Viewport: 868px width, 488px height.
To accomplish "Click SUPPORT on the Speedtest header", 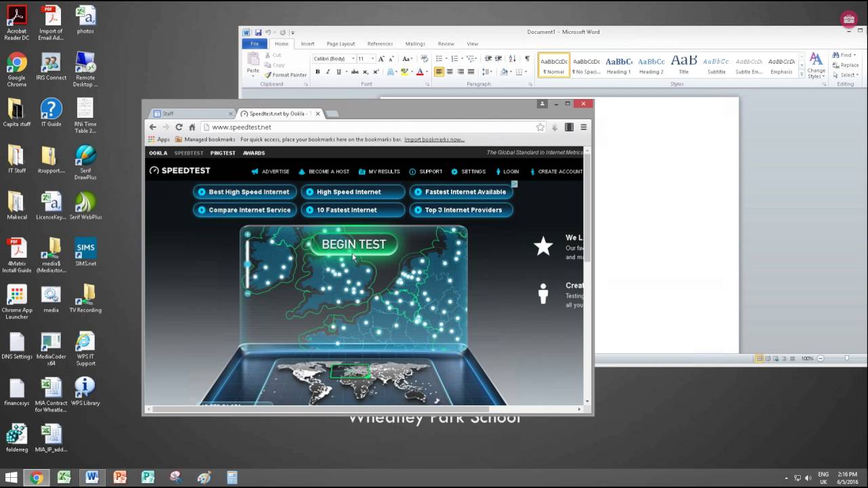I will [425, 171].
